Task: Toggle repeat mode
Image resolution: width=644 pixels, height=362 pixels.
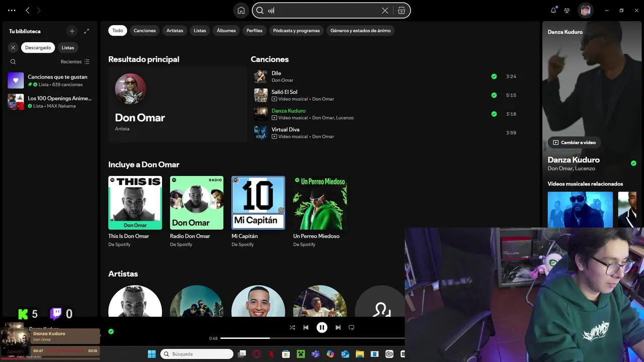Action: click(x=352, y=327)
